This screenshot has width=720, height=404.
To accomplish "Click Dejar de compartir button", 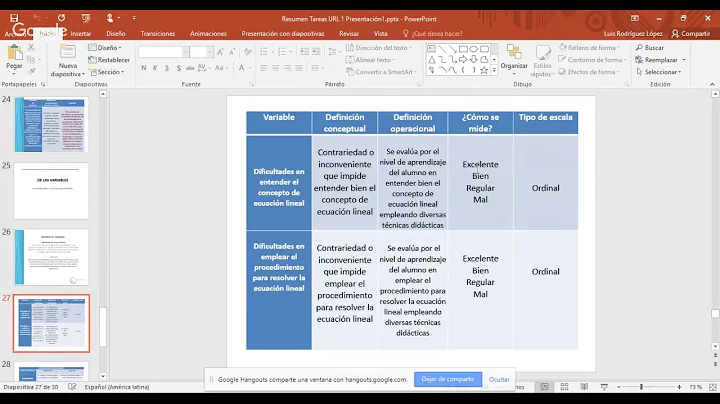I will coord(448,379).
